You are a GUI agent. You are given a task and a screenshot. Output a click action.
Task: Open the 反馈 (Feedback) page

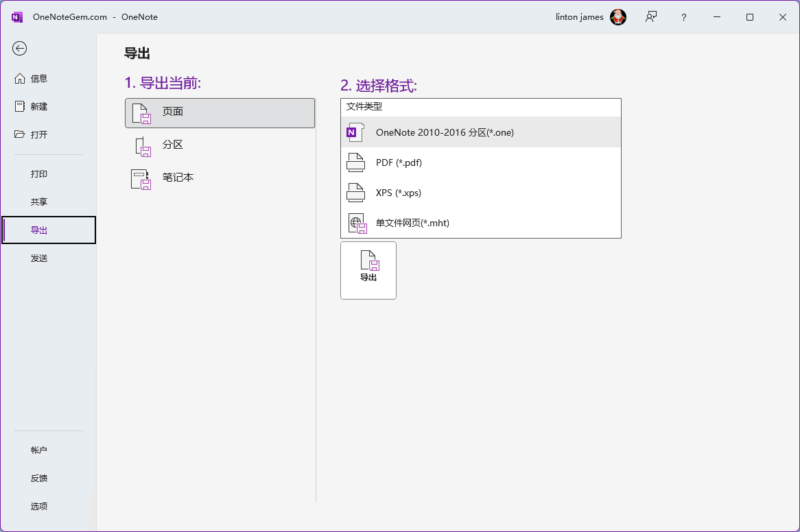39,479
